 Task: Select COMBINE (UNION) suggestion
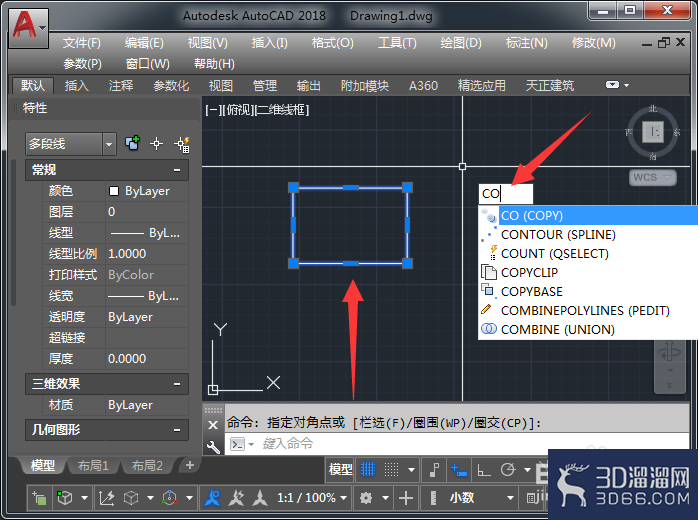tap(588, 329)
